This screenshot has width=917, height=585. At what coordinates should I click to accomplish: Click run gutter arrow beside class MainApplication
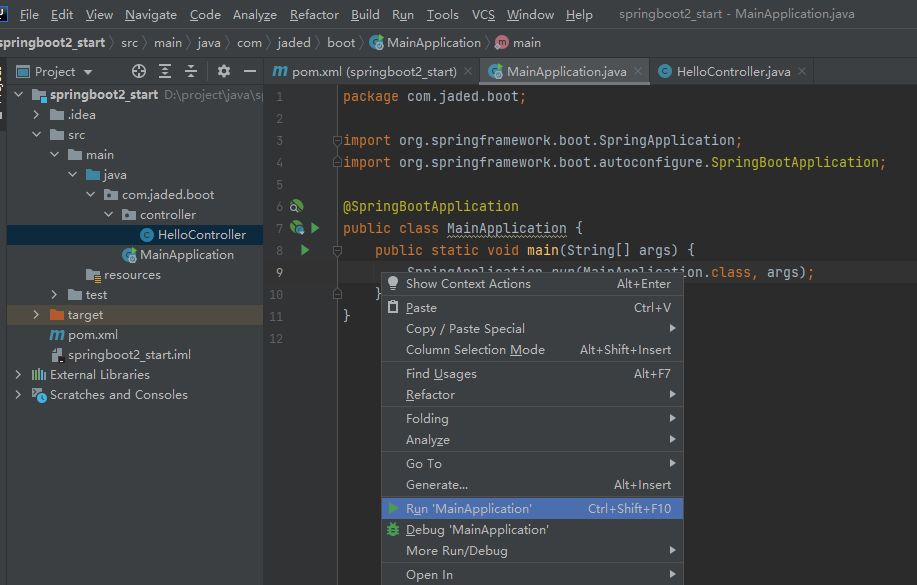pyautogui.click(x=314, y=228)
